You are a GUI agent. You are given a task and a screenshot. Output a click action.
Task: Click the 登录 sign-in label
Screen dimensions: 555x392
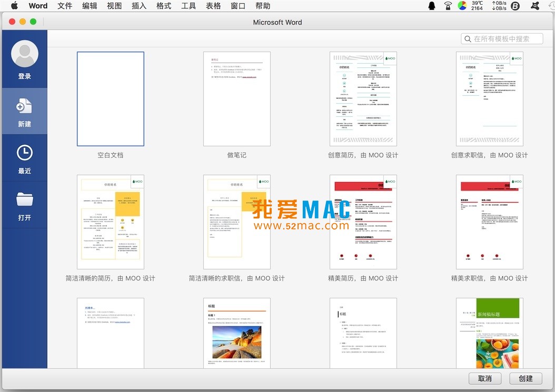coord(24,76)
